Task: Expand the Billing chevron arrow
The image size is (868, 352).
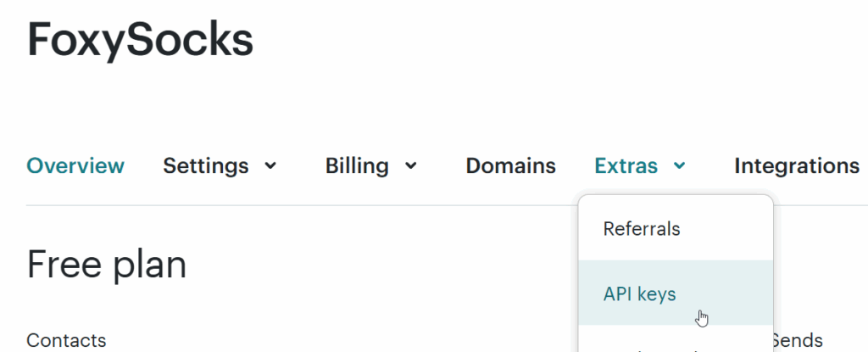Action: pyautogui.click(x=410, y=166)
